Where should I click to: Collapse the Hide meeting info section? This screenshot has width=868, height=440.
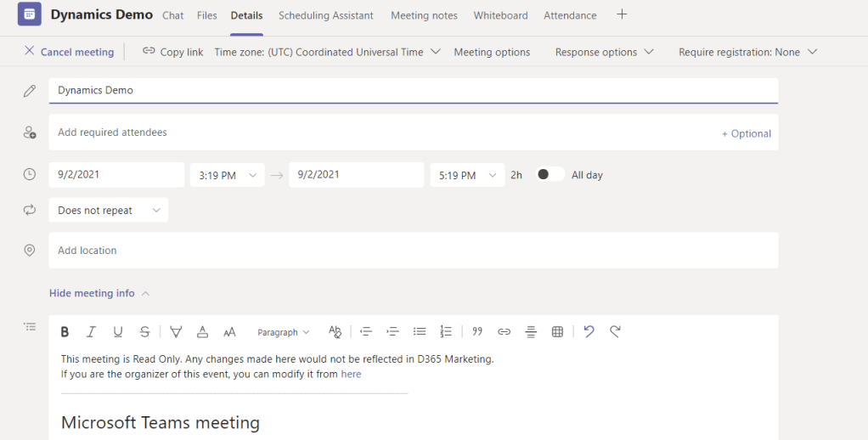tap(99, 293)
